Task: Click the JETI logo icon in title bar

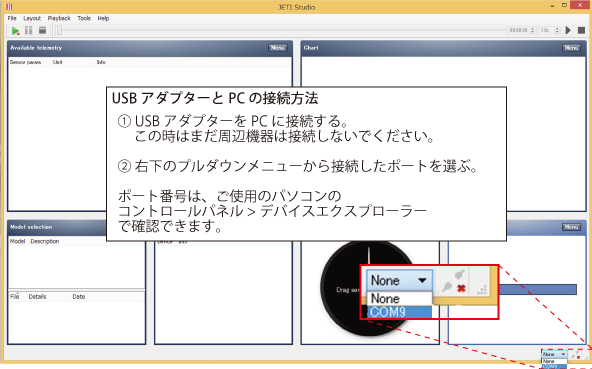Action: pos(9,6)
